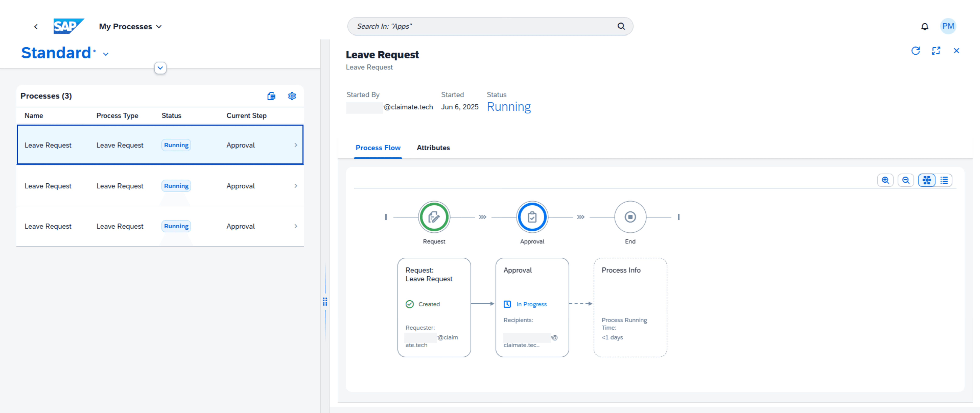Expand the collapsed header chevron button
This screenshot has width=980, height=413.
[x=160, y=68]
